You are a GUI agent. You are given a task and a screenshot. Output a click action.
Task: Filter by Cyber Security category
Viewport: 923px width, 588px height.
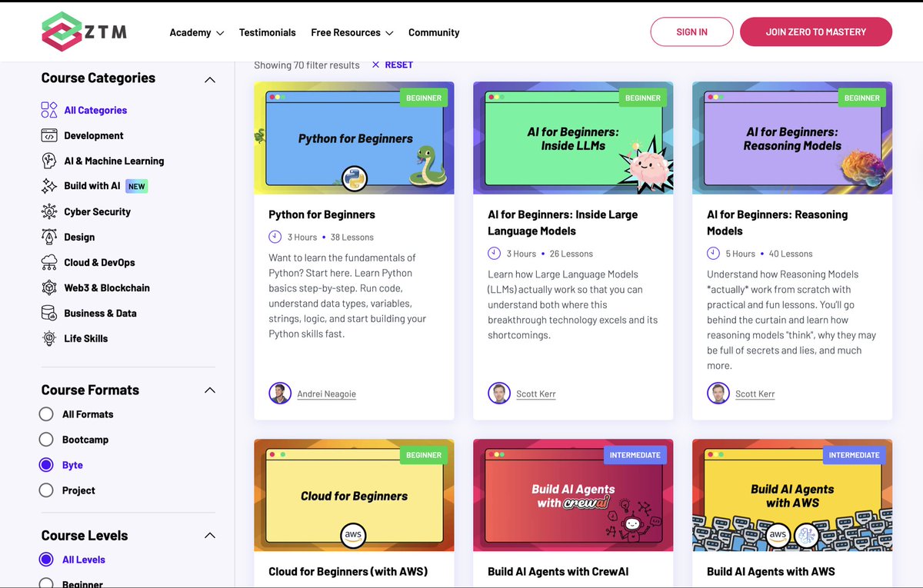(x=97, y=211)
